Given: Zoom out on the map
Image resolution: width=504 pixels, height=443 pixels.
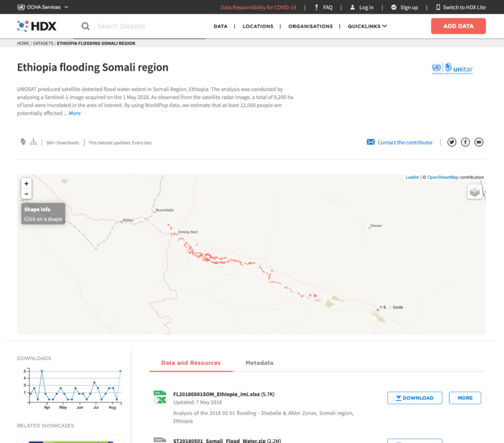Looking at the screenshot, I should coord(26,194).
